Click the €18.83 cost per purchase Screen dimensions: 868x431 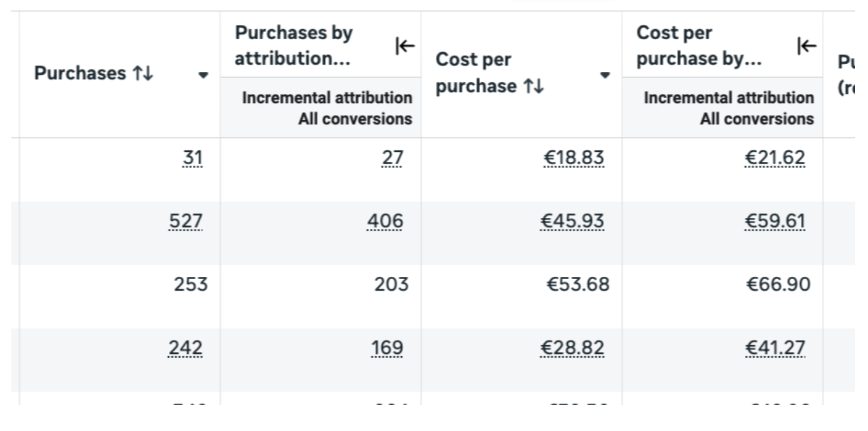[x=574, y=158]
